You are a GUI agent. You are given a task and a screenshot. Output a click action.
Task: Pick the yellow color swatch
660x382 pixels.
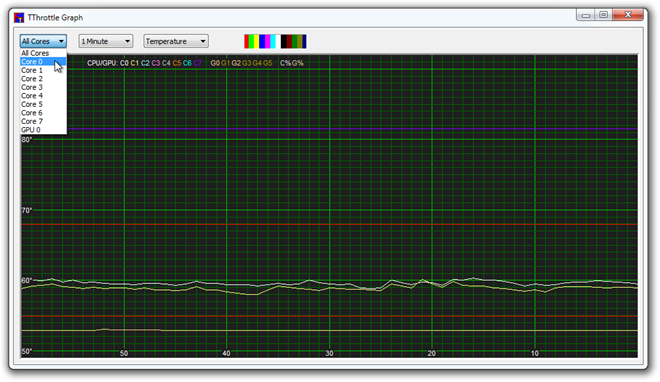tap(256, 41)
